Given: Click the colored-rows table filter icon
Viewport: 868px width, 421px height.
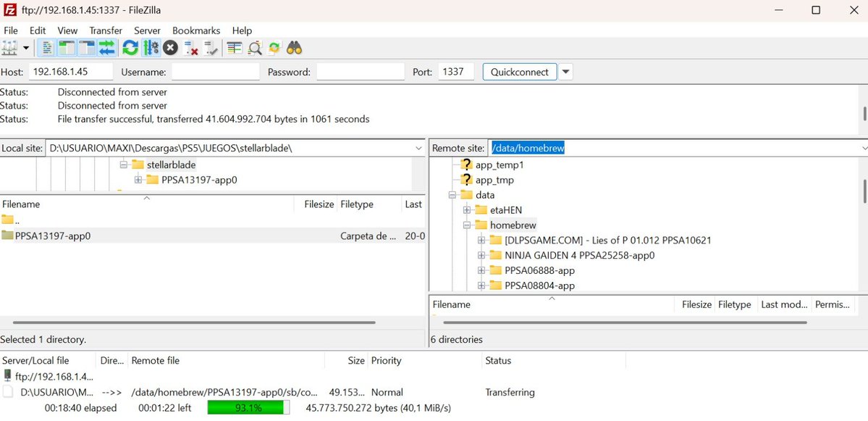Looking at the screenshot, I should (x=235, y=49).
